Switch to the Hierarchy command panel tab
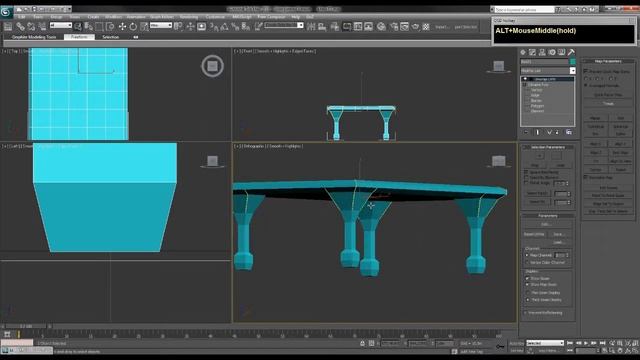Screen dimensions: 640x360 click(x=542, y=52)
